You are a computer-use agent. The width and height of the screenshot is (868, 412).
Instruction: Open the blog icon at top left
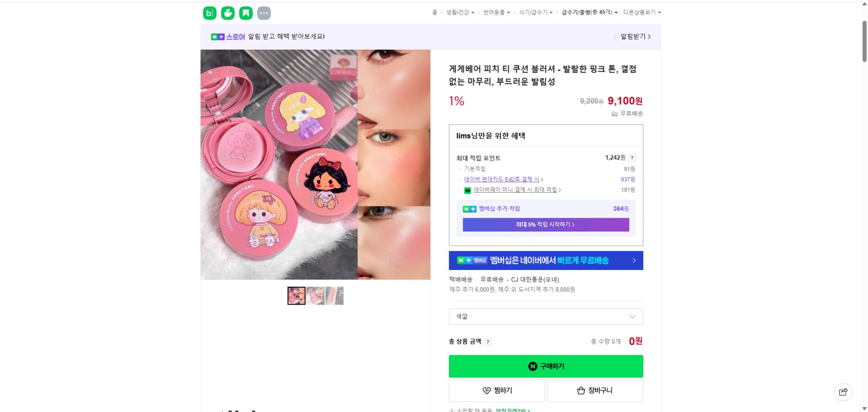[210, 13]
